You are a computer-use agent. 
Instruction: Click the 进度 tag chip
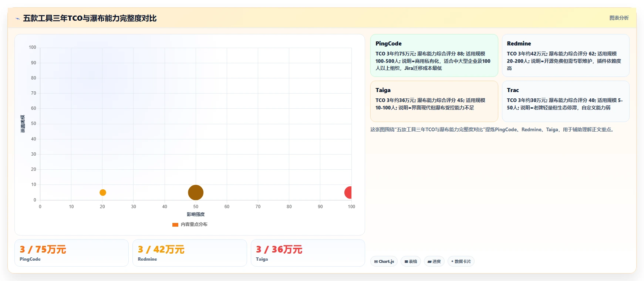pos(434,261)
